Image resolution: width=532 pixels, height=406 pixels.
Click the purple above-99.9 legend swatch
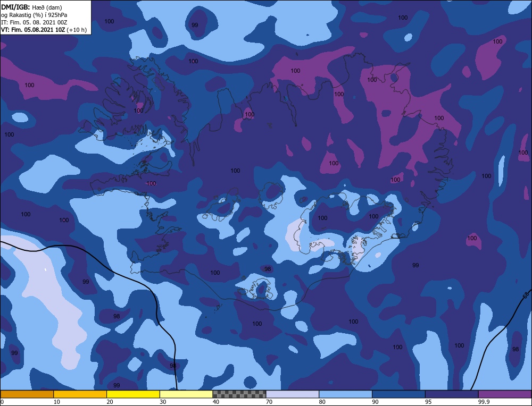tap(505, 394)
